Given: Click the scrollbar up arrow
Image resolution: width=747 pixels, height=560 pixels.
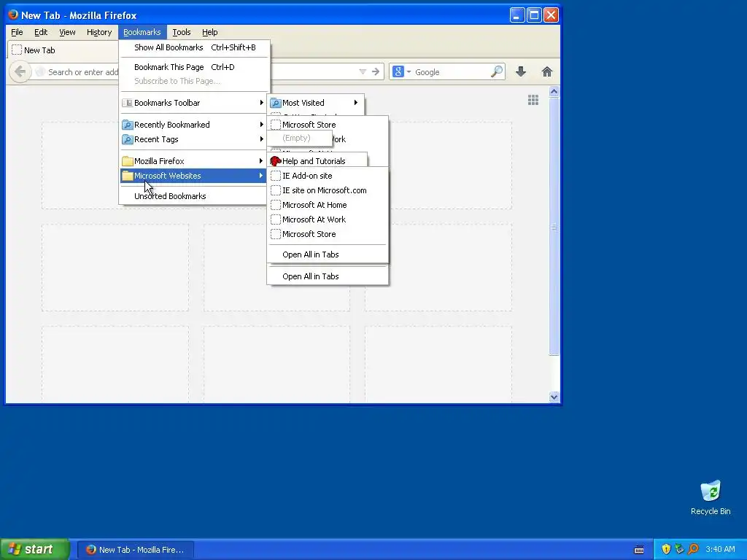Looking at the screenshot, I should tap(554, 91).
